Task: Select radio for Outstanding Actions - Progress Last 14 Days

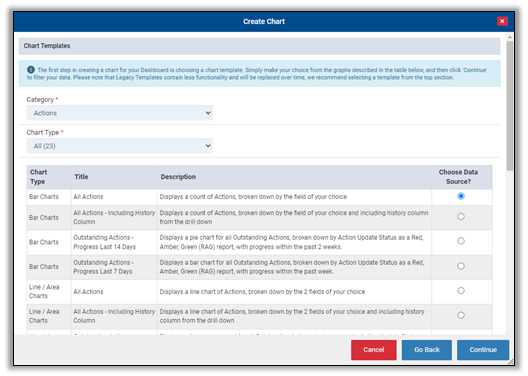Action: (x=461, y=241)
